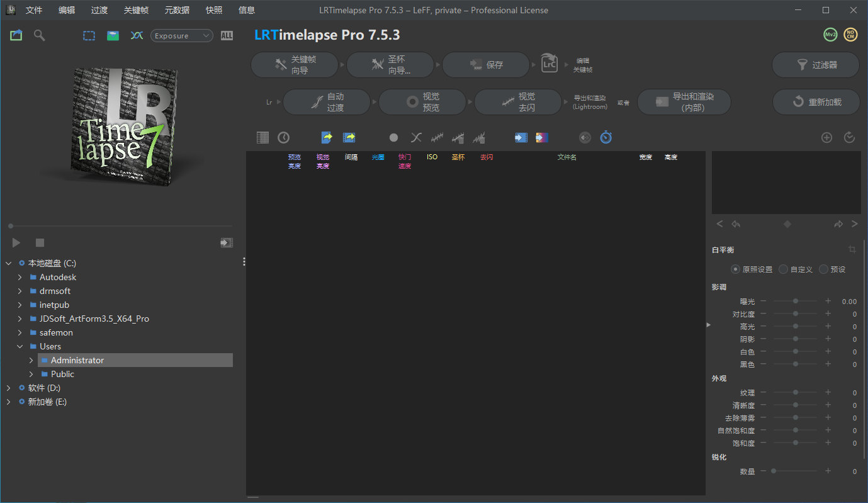Screen dimensions: 868x503
Task: Open the 元数据 menu
Action: coord(177,10)
